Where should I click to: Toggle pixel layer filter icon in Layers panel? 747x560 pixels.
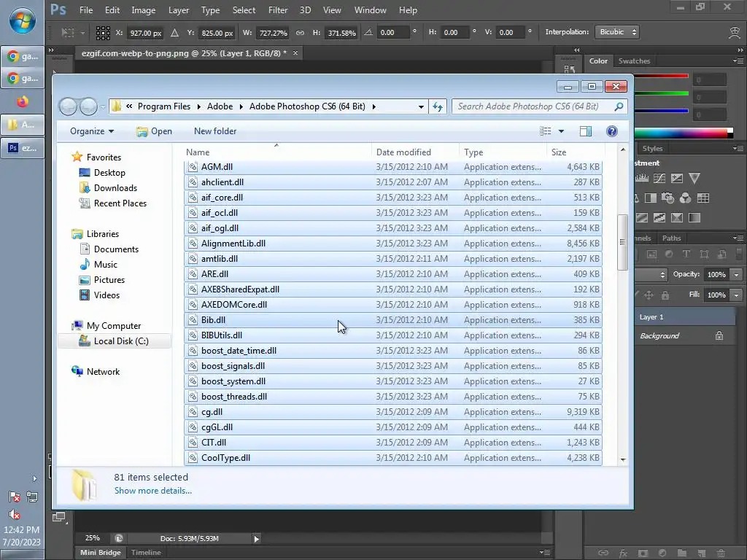(x=651, y=254)
